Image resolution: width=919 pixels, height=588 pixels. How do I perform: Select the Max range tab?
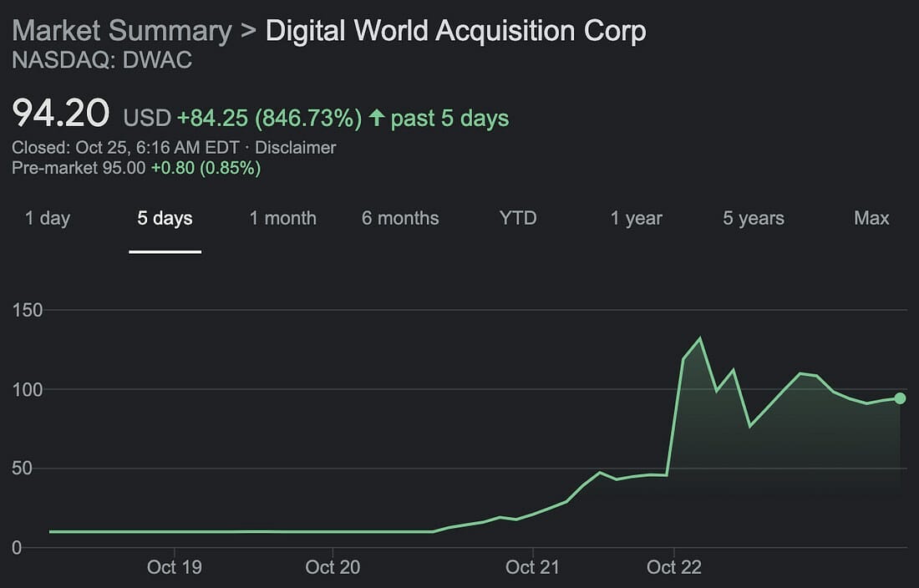871,219
